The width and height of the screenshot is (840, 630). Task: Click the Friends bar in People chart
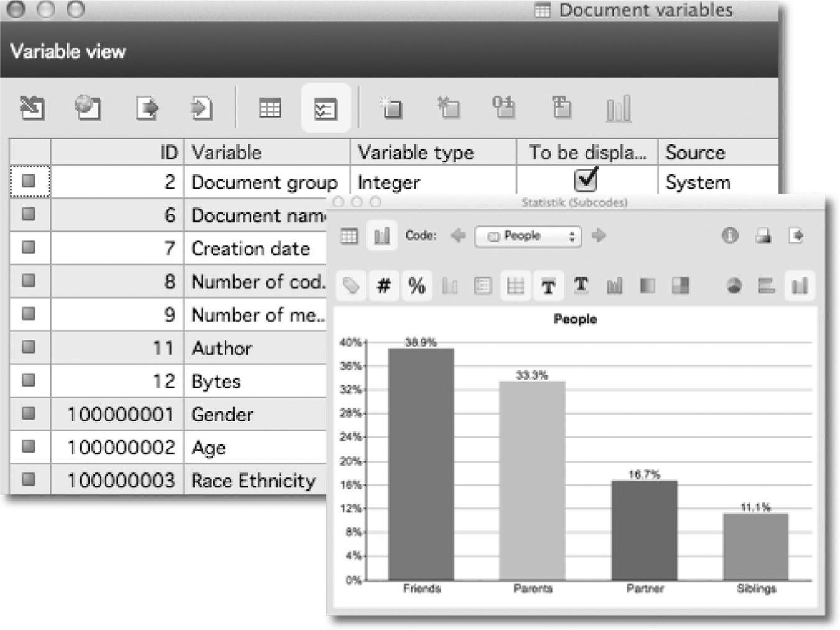click(x=421, y=464)
